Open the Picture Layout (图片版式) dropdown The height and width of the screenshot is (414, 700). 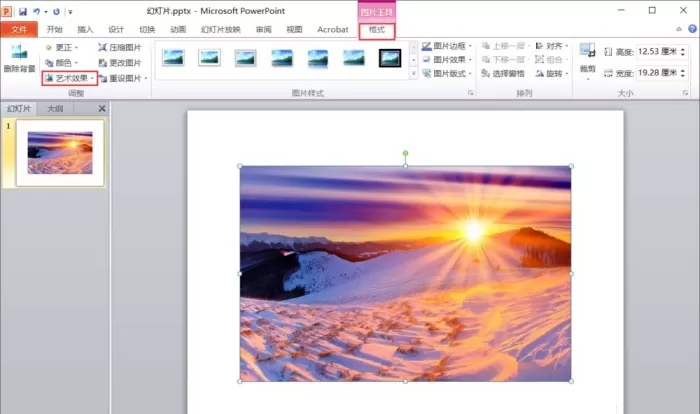[447, 73]
